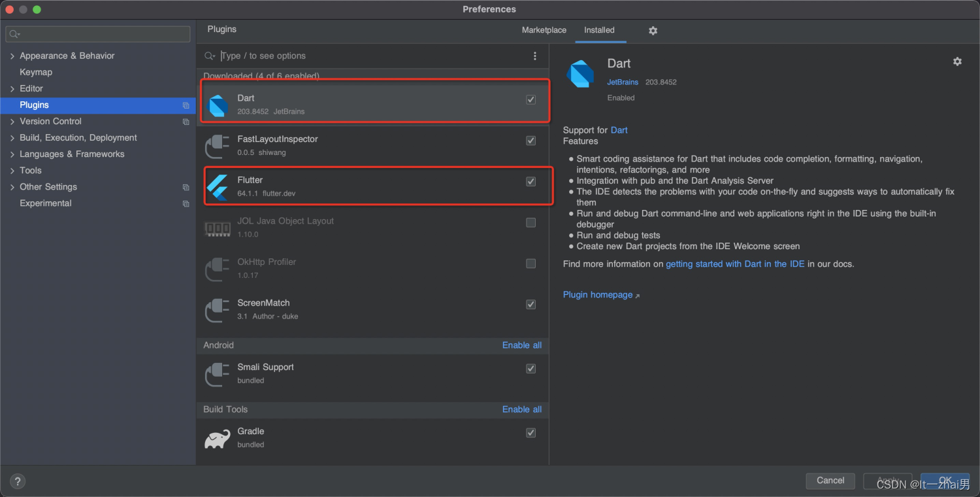Open getting started with Dart link
980x497 pixels.
[x=735, y=264]
